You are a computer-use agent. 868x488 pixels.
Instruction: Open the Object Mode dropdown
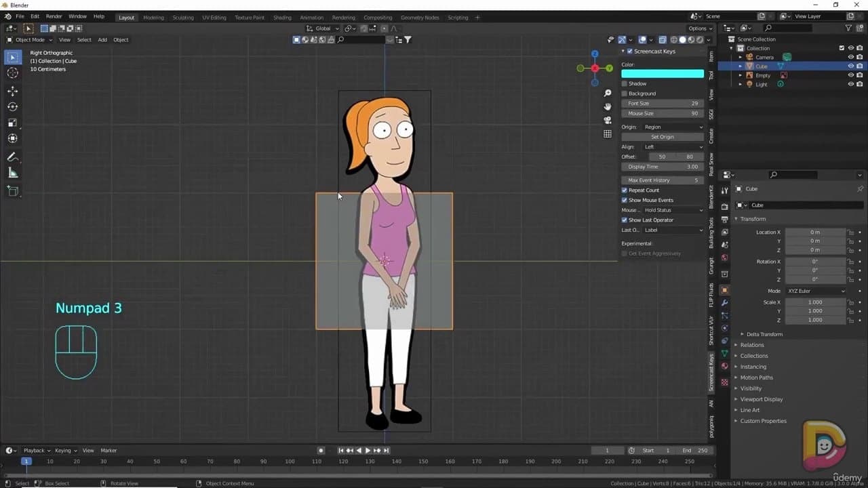[29, 40]
